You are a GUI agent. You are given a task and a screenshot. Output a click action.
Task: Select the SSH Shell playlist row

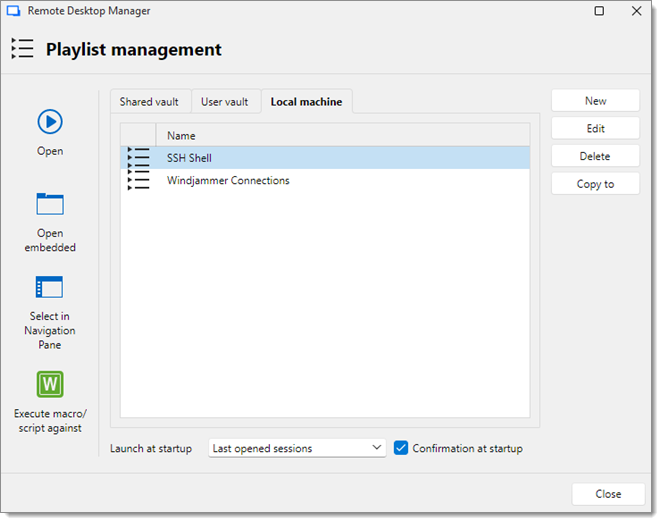click(325, 158)
